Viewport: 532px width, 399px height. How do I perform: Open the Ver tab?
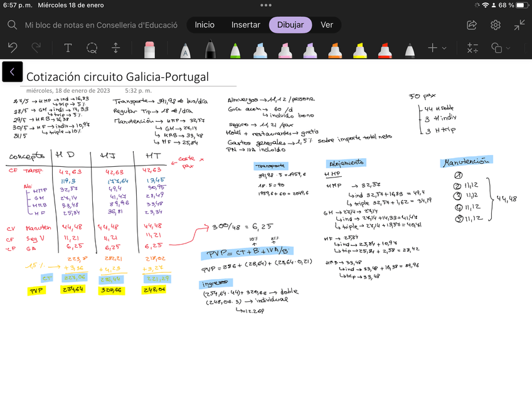click(x=327, y=24)
